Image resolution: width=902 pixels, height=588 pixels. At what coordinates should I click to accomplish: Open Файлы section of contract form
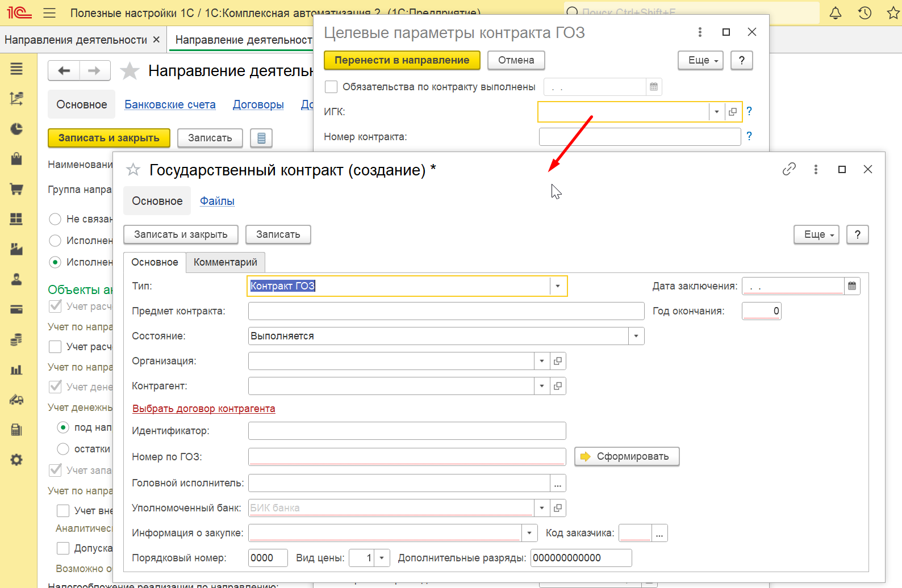coord(217,201)
